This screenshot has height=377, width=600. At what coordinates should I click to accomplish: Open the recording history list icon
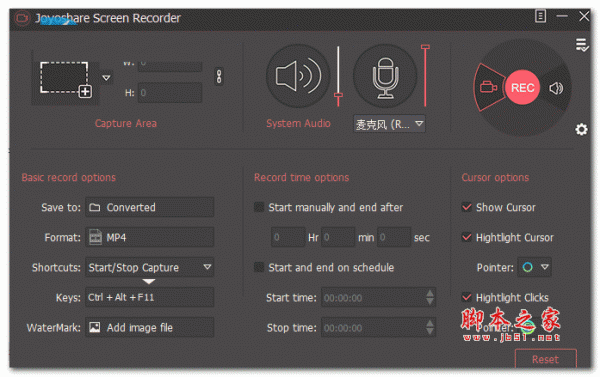[582, 45]
